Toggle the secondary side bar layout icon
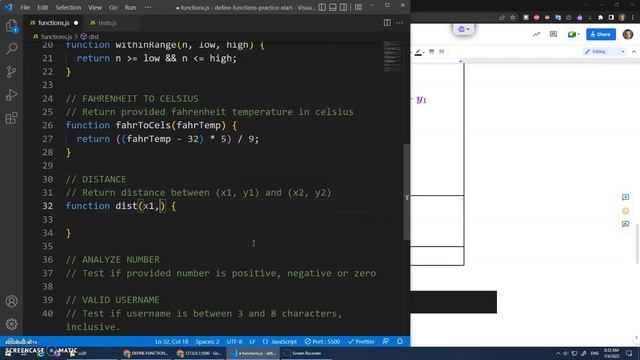This screenshot has height=360, width=640. pyautogui.click(x=343, y=7)
